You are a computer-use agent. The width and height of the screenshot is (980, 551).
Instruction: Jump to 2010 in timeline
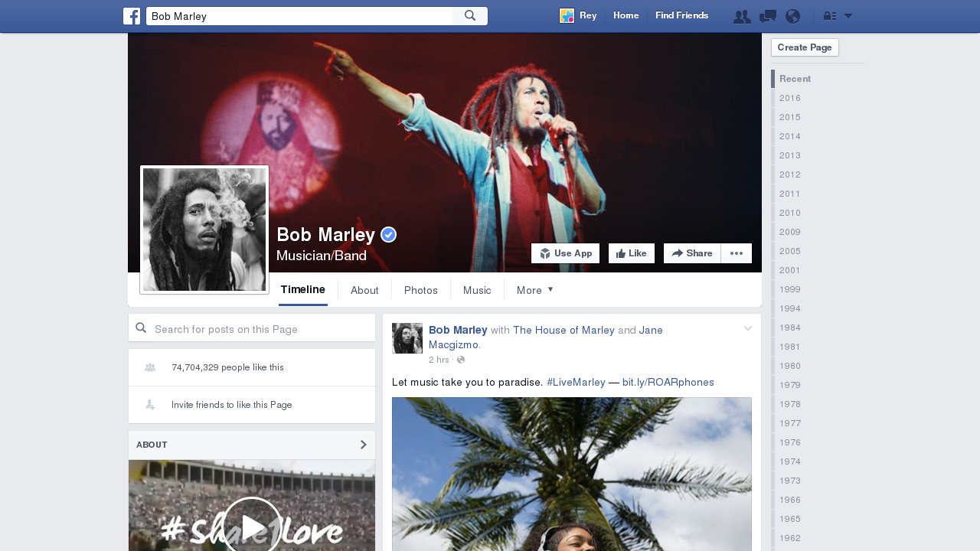click(x=790, y=213)
